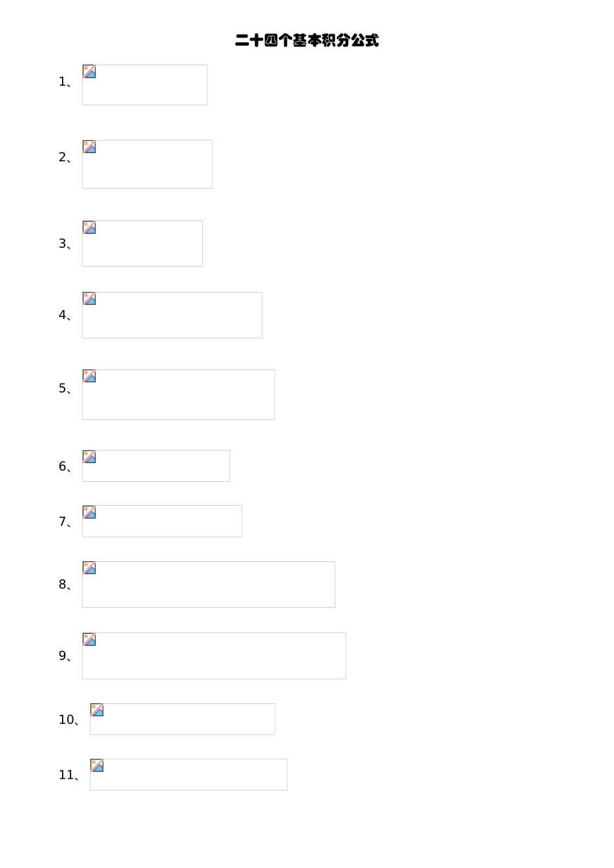
Task: Click the list number label 10、
Action: coord(69,720)
